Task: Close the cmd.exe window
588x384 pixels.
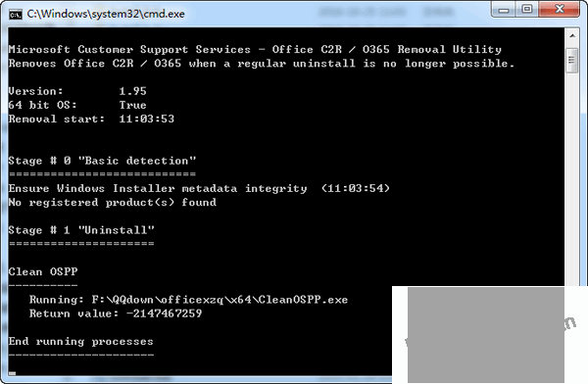Action: (560, 9)
